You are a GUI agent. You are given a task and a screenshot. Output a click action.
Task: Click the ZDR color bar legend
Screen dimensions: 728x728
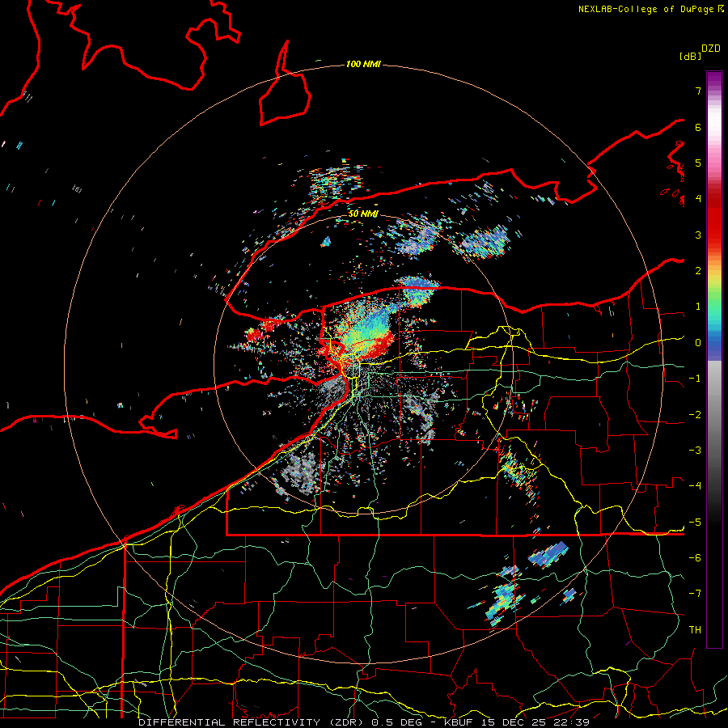[714, 359]
